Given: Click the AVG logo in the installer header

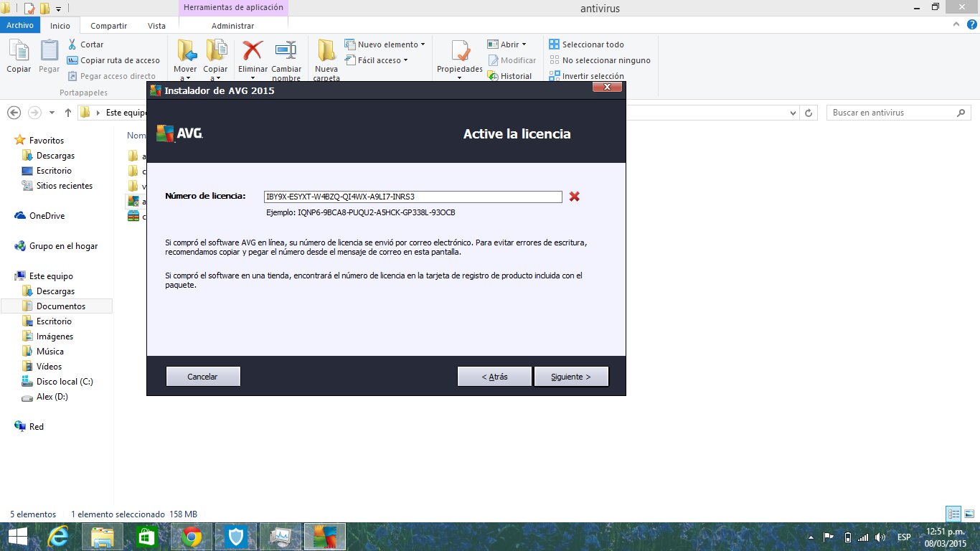Looking at the screenshot, I should (x=179, y=133).
